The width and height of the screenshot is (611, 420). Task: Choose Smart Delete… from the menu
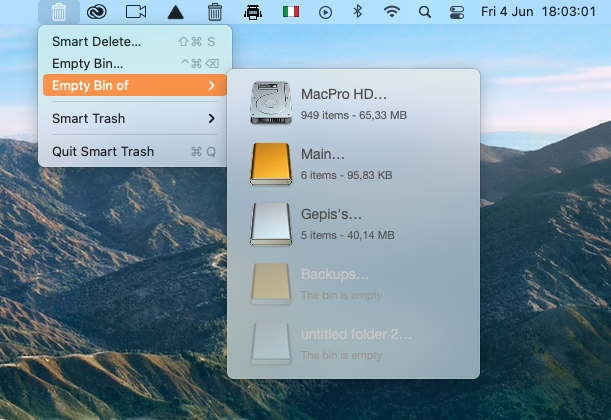coord(97,42)
